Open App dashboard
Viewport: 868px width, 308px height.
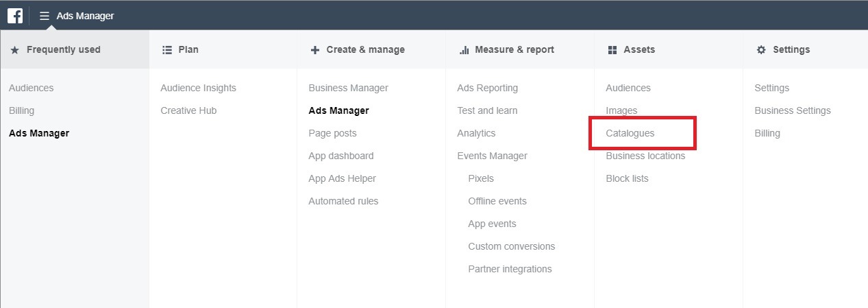click(x=341, y=156)
